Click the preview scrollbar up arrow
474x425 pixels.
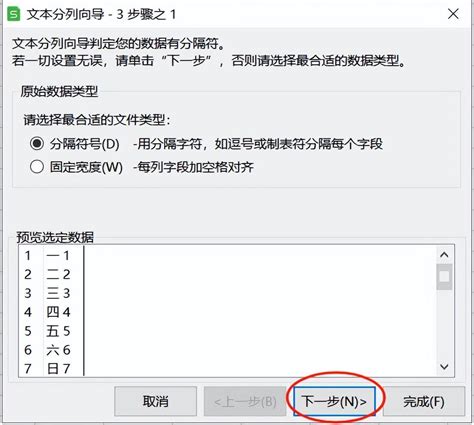[444, 255]
